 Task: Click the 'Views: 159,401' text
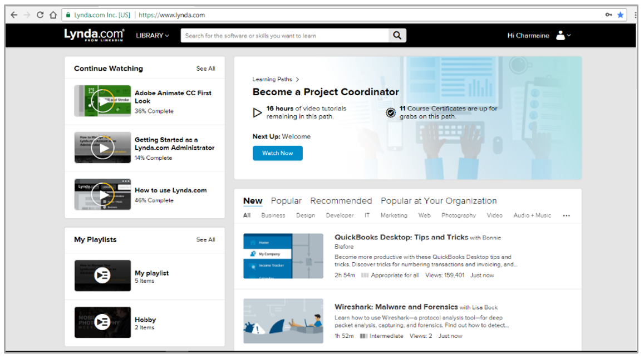(445, 276)
